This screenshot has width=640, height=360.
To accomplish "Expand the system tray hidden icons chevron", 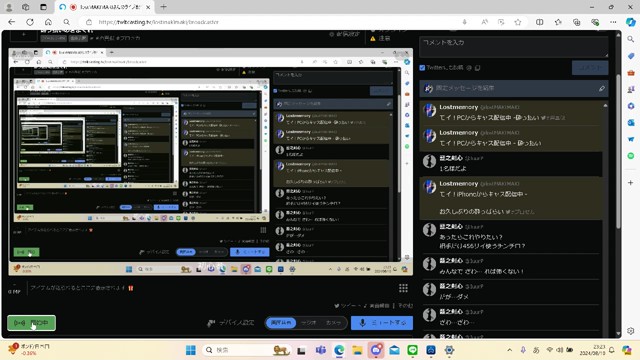I will click(x=509, y=350).
